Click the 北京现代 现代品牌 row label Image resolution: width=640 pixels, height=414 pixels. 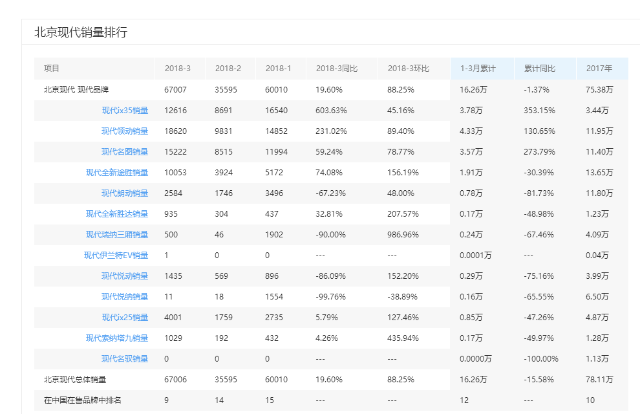coord(76,89)
